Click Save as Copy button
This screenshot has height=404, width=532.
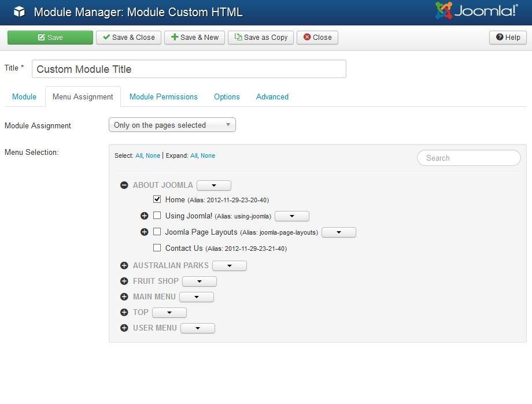tap(261, 38)
